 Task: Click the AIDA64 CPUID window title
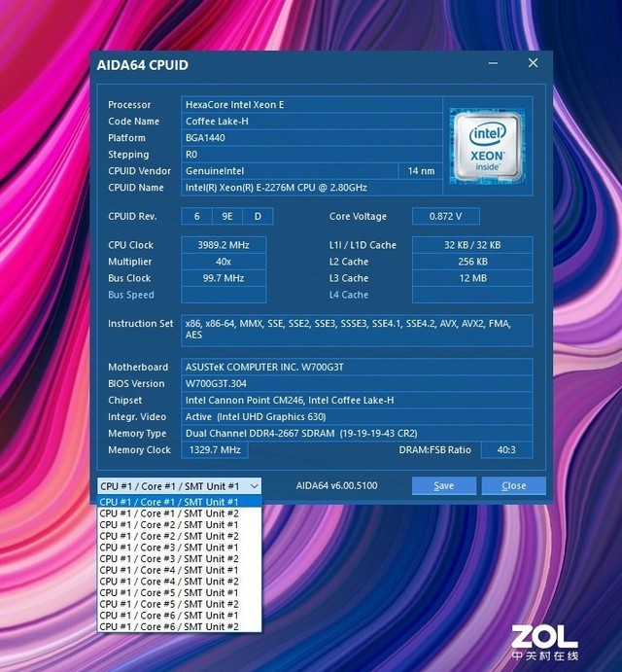tap(142, 65)
